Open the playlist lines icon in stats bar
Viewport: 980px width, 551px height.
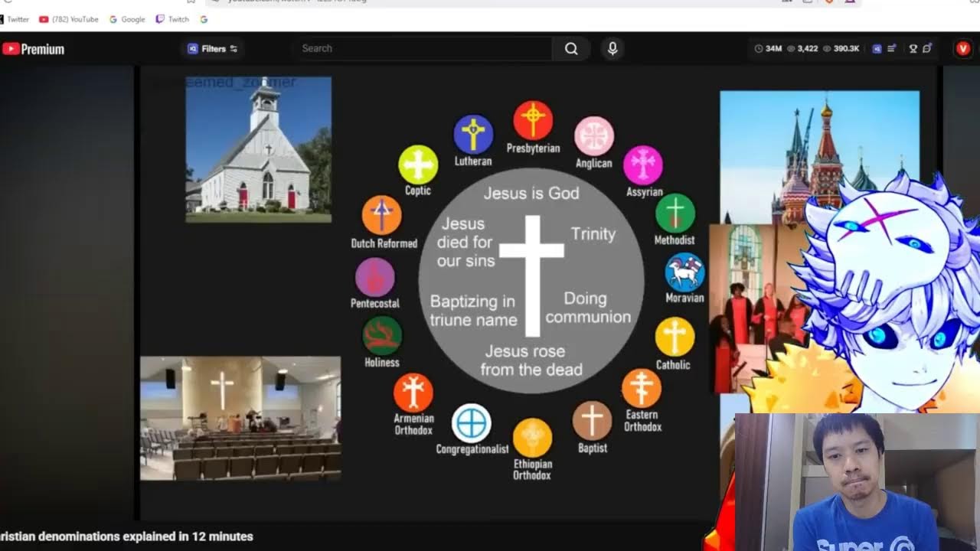[892, 49]
